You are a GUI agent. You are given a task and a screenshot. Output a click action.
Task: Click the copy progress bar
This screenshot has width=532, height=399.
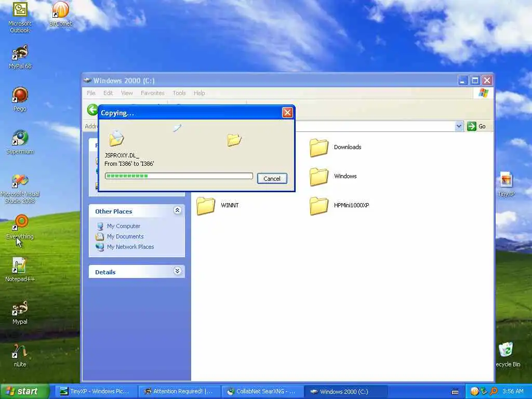[x=179, y=176]
